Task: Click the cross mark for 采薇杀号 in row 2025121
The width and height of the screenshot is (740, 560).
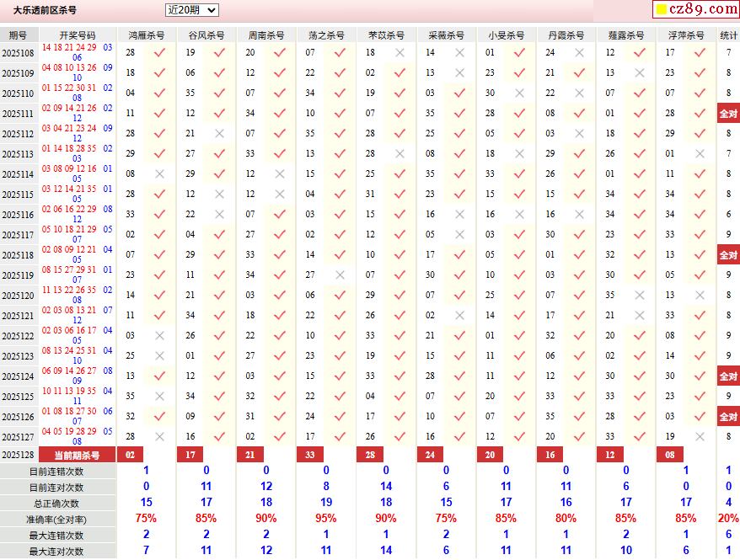Action: tap(459, 316)
